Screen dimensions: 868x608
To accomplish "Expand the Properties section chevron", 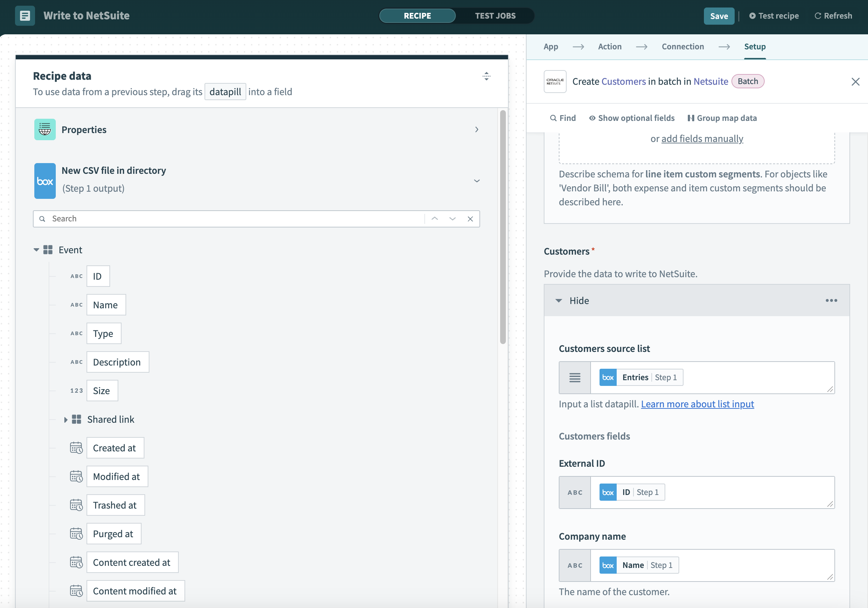I will pos(476,129).
